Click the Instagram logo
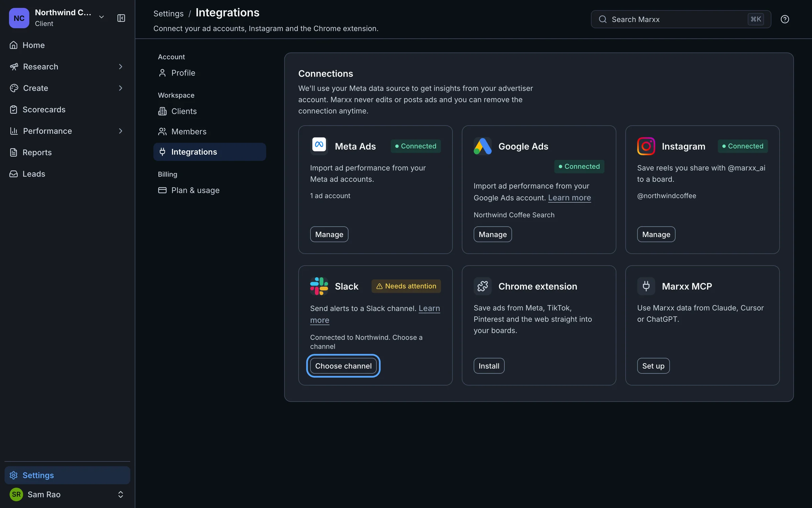Screen dimensions: 812x508 [646, 146]
